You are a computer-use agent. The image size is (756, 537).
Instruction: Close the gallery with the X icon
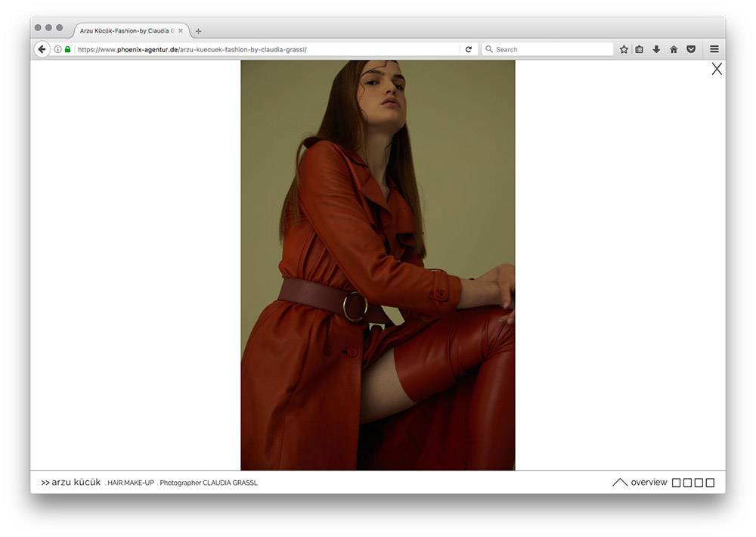pyautogui.click(x=717, y=69)
